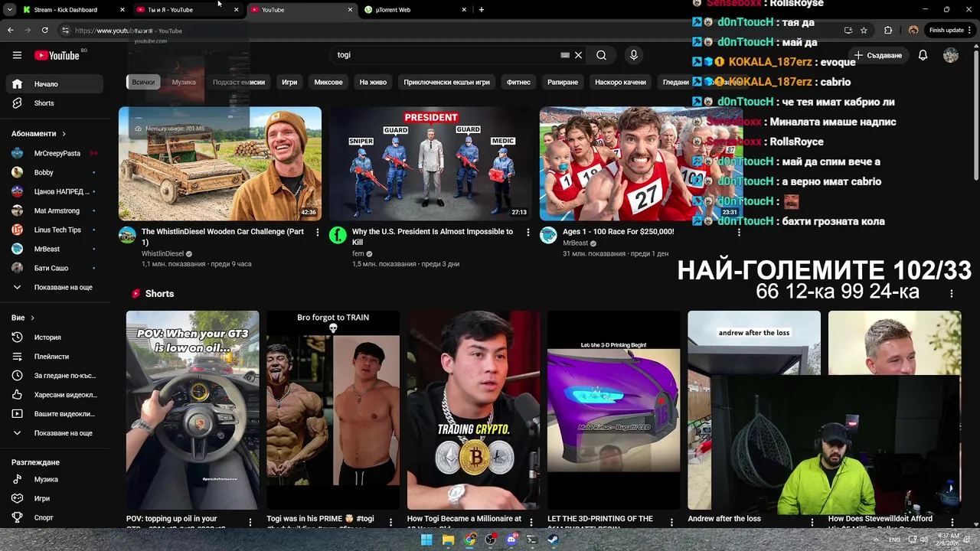Open options for U.S. President video
980x551 pixels.
point(528,232)
